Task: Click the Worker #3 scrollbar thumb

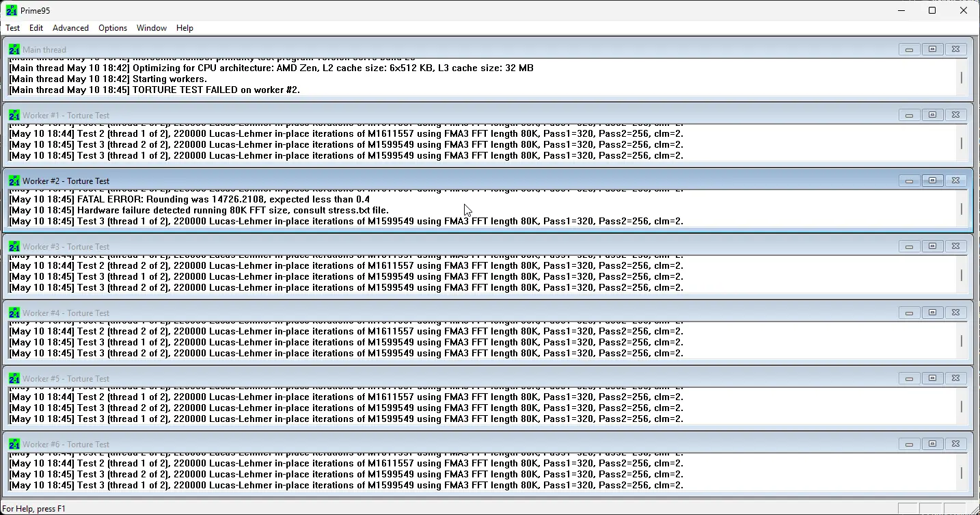Action: click(x=962, y=275)
